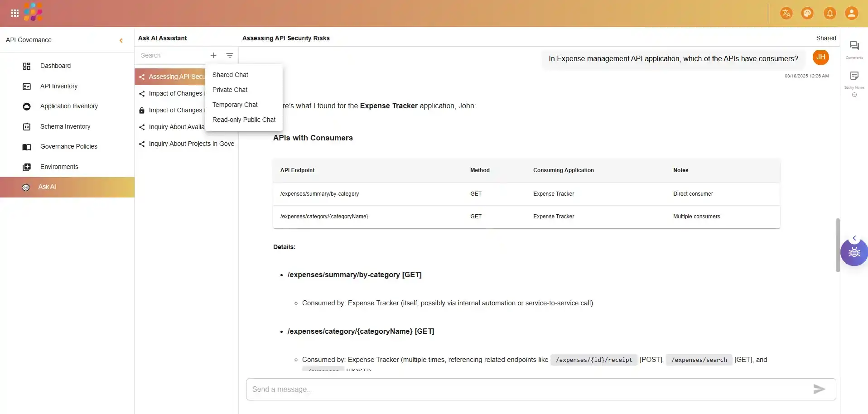Viewport: 868px width, 414px height.
Task: Open the chat filter icon
Action: click(230, 55)
